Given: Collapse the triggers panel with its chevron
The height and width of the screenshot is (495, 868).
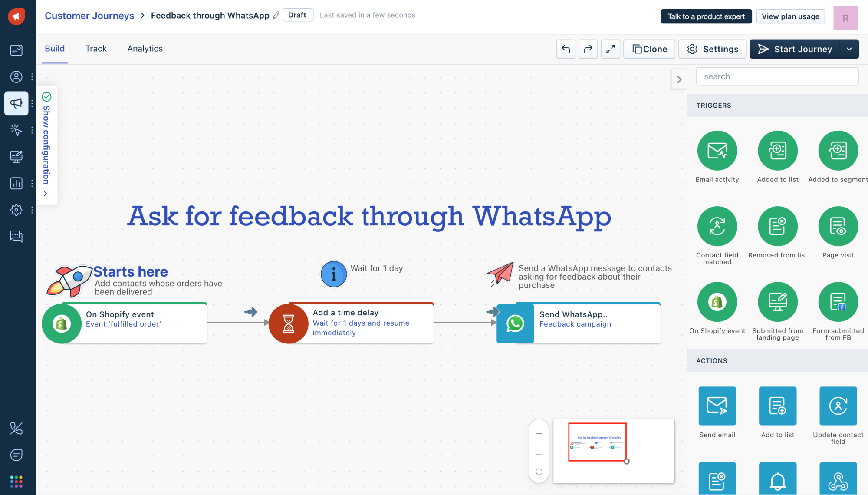Looking at the screenshot, I should click(x=679, y=79).
